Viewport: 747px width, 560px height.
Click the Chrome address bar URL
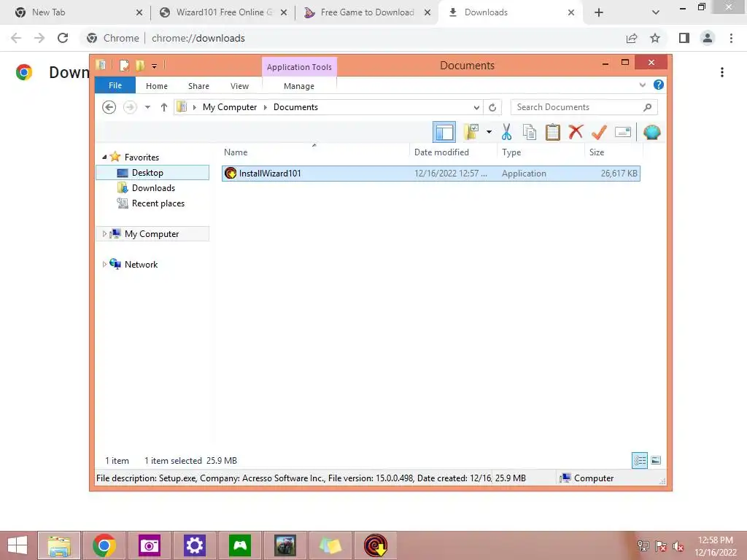[x=198, y=38]
